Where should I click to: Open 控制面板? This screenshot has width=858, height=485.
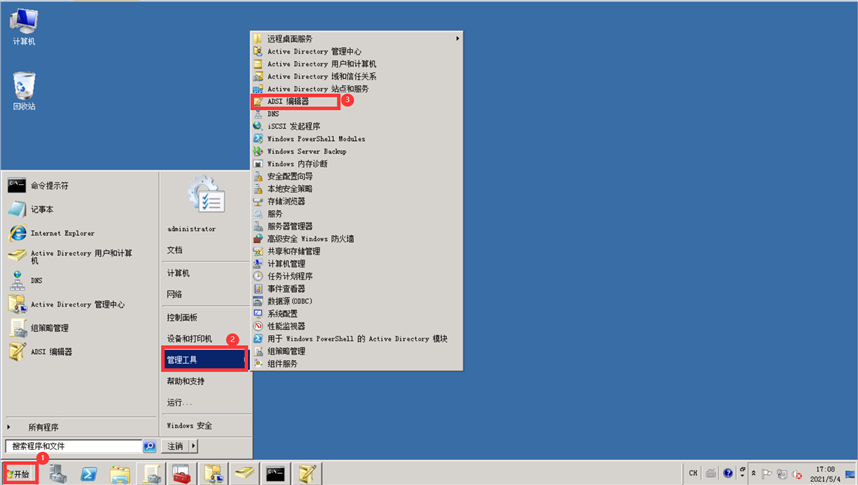[x=206, y=317]
